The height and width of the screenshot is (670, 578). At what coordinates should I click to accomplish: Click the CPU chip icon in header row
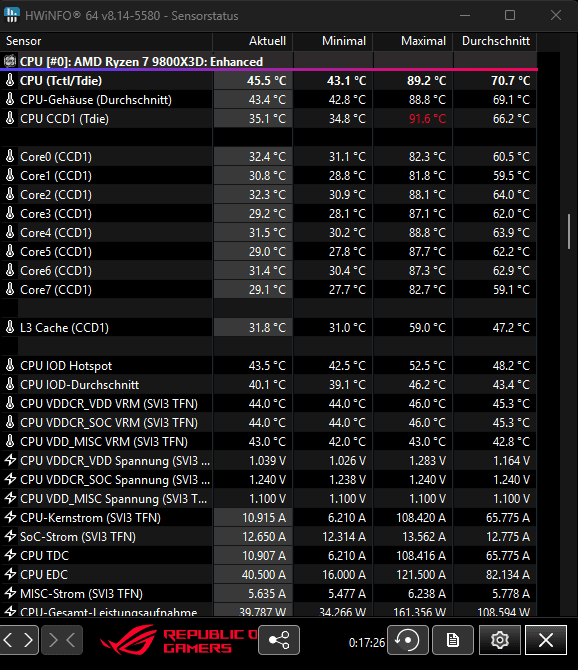(10, 62)
